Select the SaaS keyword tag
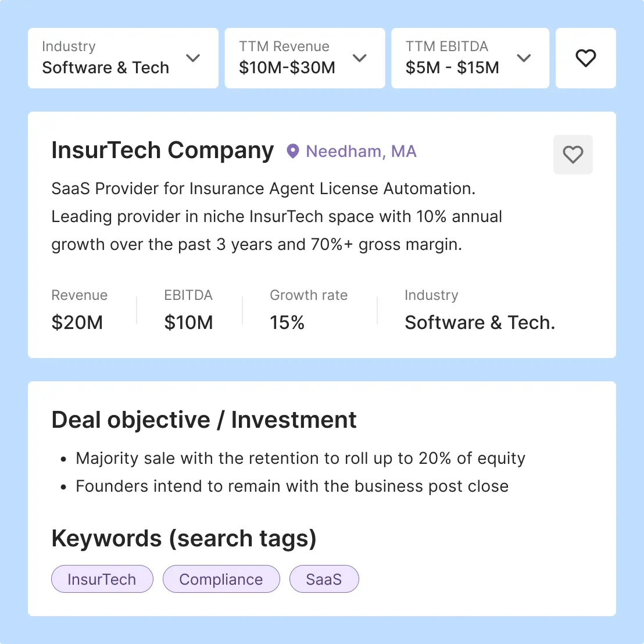The image size is (644, 644). pos(324,579)
